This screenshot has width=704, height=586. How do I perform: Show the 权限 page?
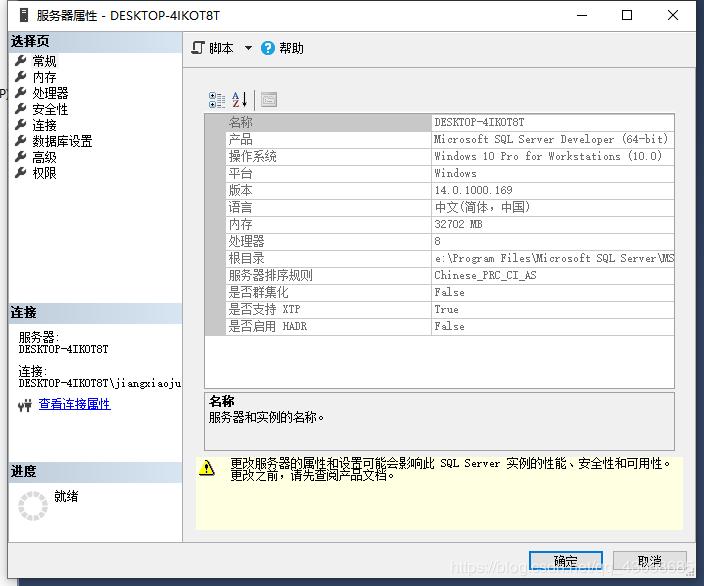tap(44, 173)
